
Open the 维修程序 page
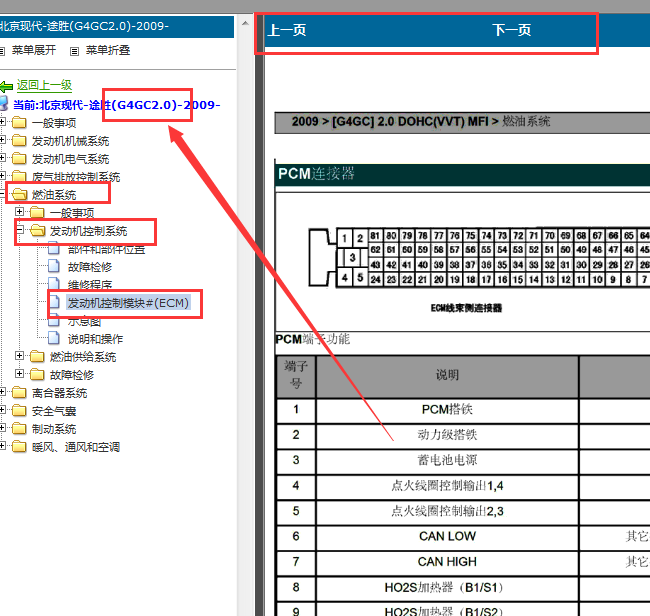[90, 285]
